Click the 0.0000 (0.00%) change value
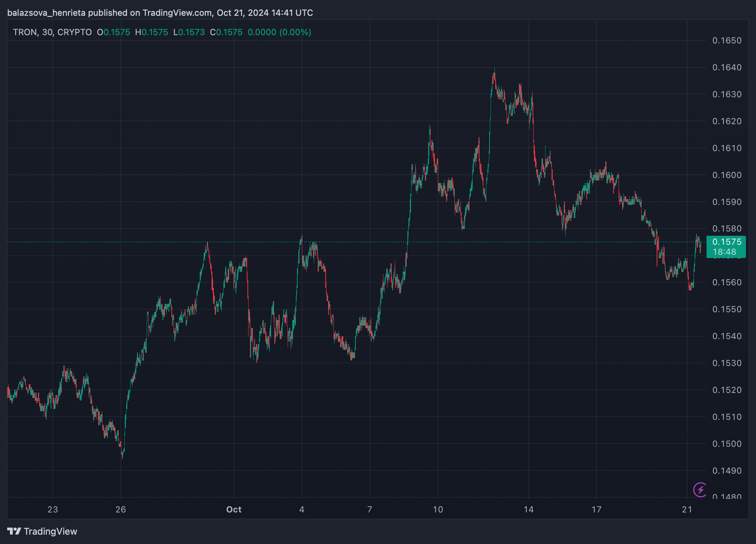 coord(279,32)
